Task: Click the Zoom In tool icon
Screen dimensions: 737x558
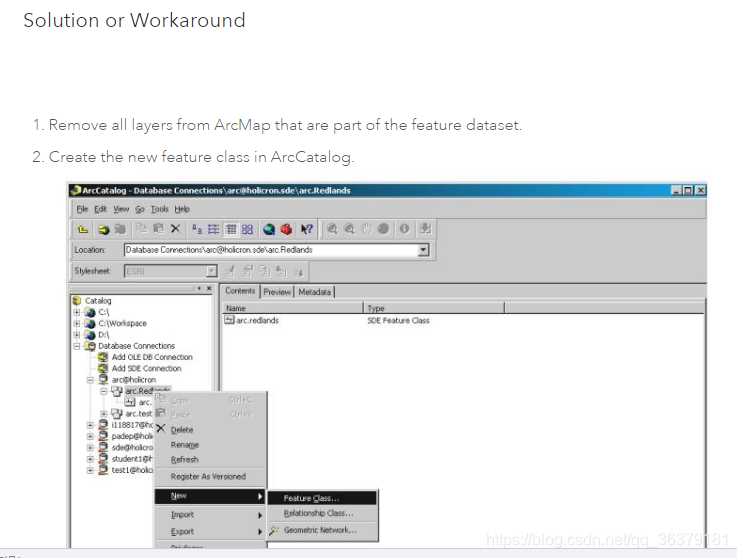Action: (332, 229)
